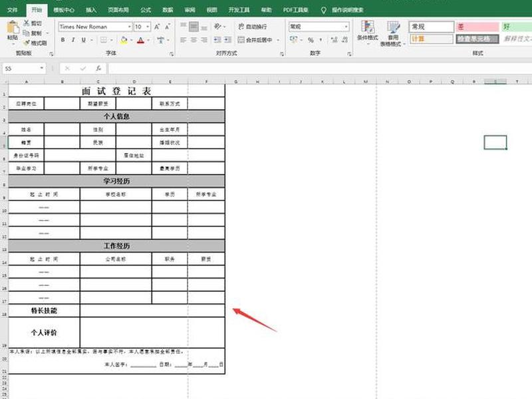Apply percent style
Viewport: 532px width, 399px height.
point(311,40)
